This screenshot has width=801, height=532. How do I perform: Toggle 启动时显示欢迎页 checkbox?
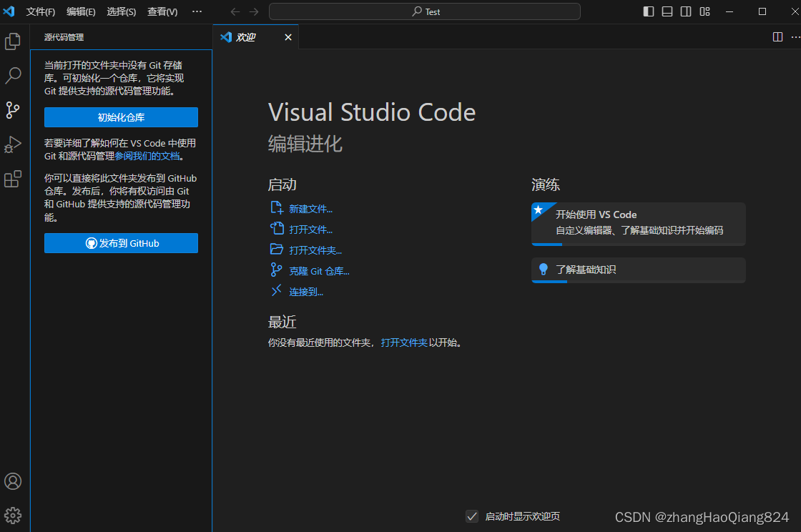[472, 516]
